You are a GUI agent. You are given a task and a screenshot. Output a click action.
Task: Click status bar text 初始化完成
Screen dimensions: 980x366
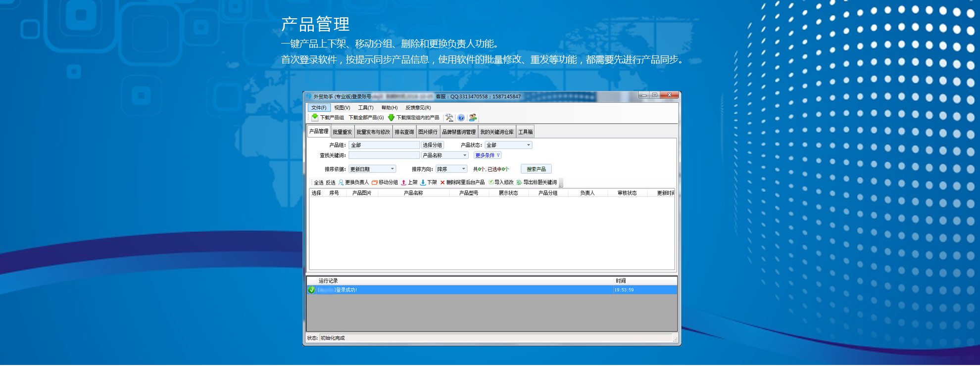tap(333, 338)
